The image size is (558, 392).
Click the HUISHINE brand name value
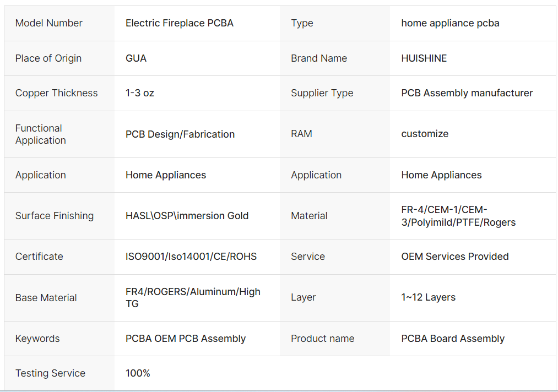[x=424, y=58]
